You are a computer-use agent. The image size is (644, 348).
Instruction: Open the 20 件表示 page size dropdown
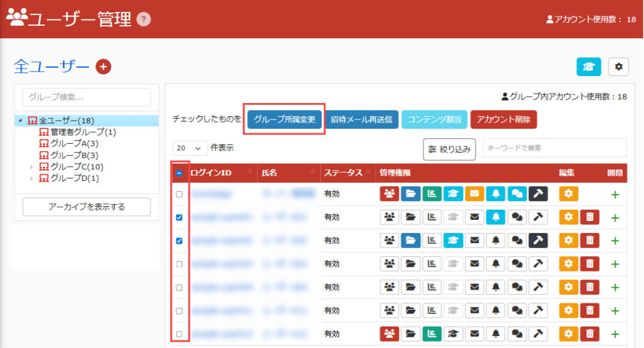click(189, 148)
